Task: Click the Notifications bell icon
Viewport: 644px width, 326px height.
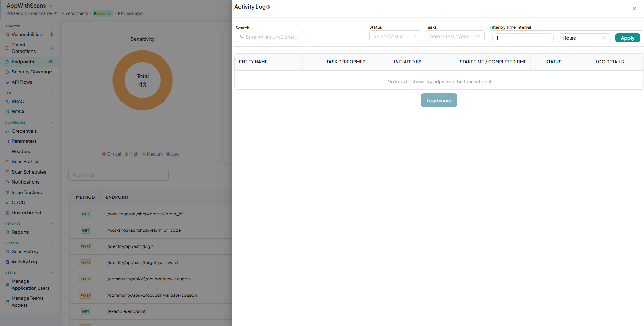Action: 7,182
